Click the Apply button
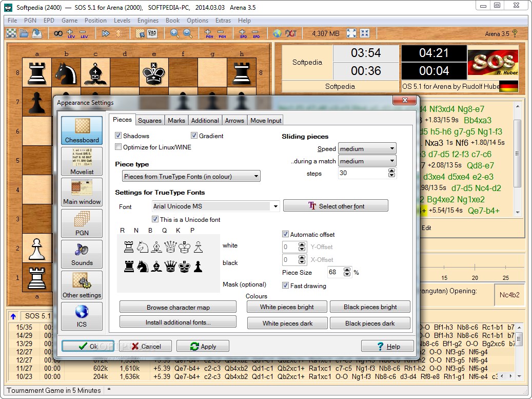The height and width of the screenshot is (399, 532). click(x=203, y=346)
